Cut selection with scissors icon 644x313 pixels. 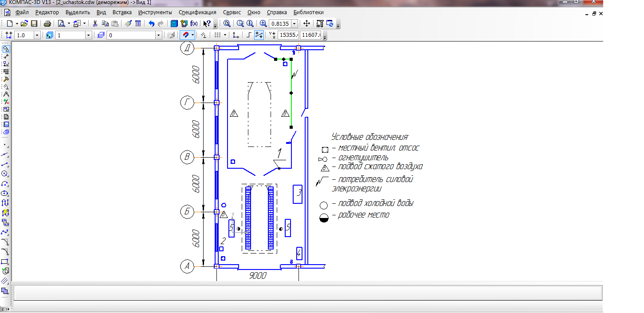(95, 24)
